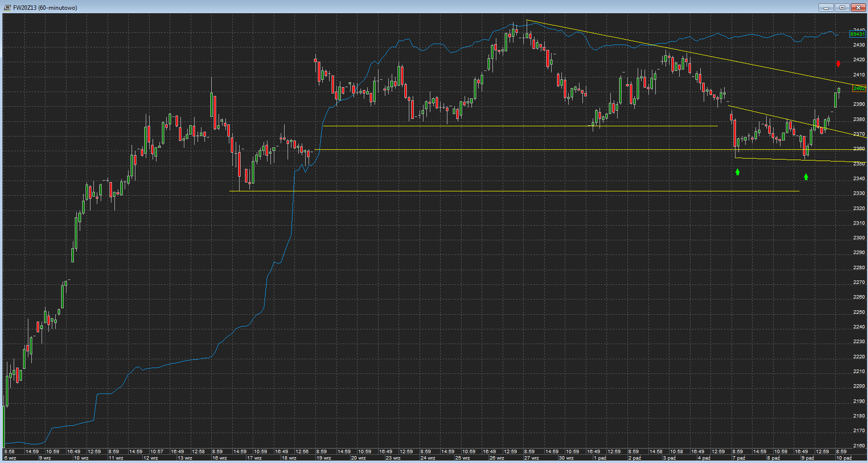
Task: Click the FW20Z13 (60-minutowo) window title
Action: (x=45, y=8)
